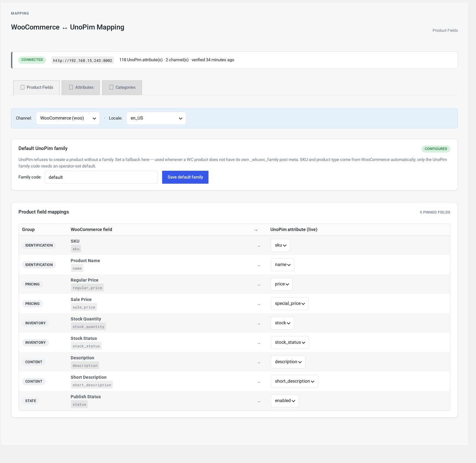Open the short_description dropdown for Short Description

click(x=294, y=381)
